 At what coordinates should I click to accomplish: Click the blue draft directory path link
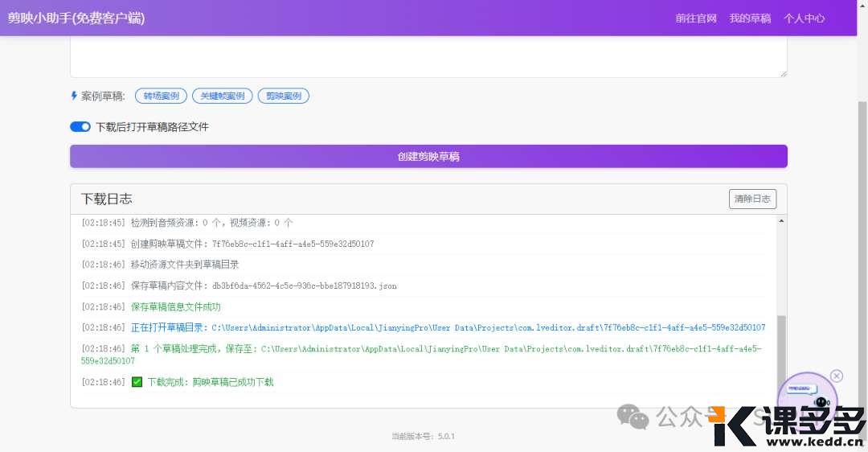click(x=488, y=328)
